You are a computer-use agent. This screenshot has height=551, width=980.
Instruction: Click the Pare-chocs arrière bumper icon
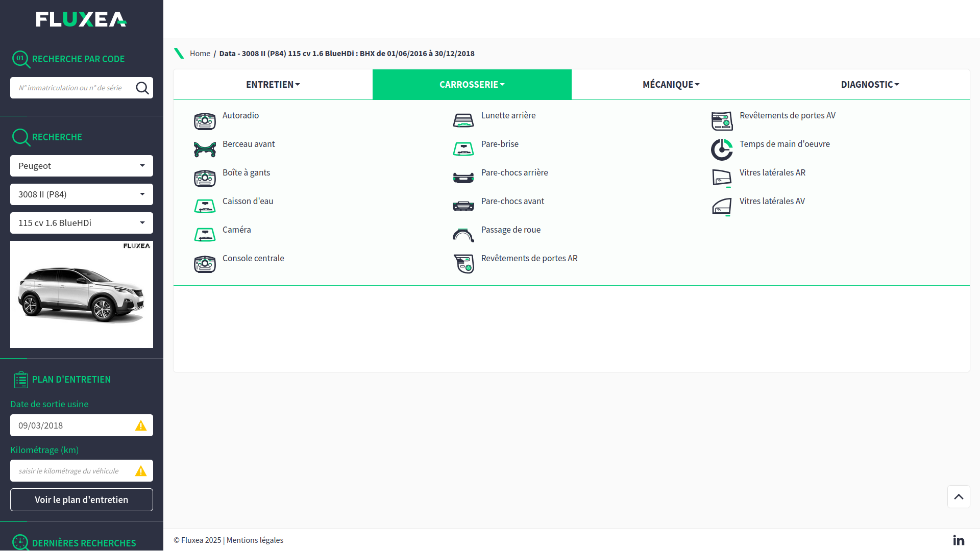pyautogui.click(x=463, y=178)
